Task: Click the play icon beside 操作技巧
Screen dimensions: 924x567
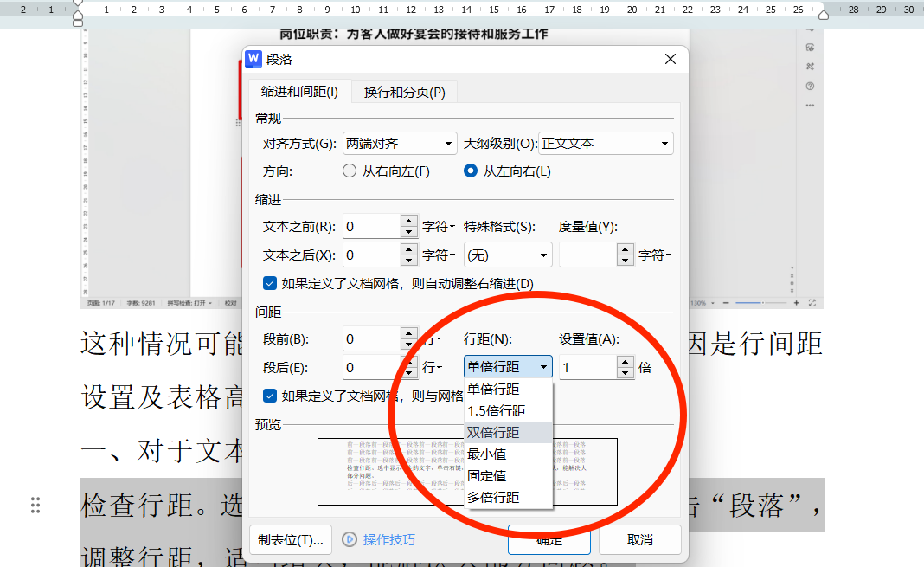Action: click(350, 539)
